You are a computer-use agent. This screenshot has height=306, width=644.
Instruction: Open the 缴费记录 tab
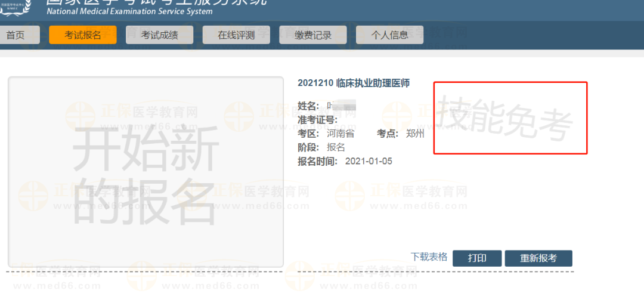pyautogui.click(x=313, y=35)
